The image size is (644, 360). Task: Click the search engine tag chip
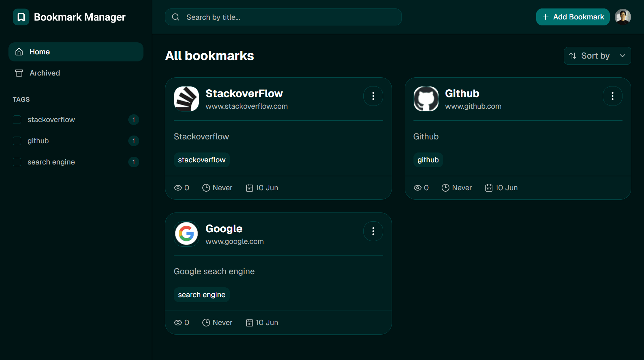pos(202,295)
